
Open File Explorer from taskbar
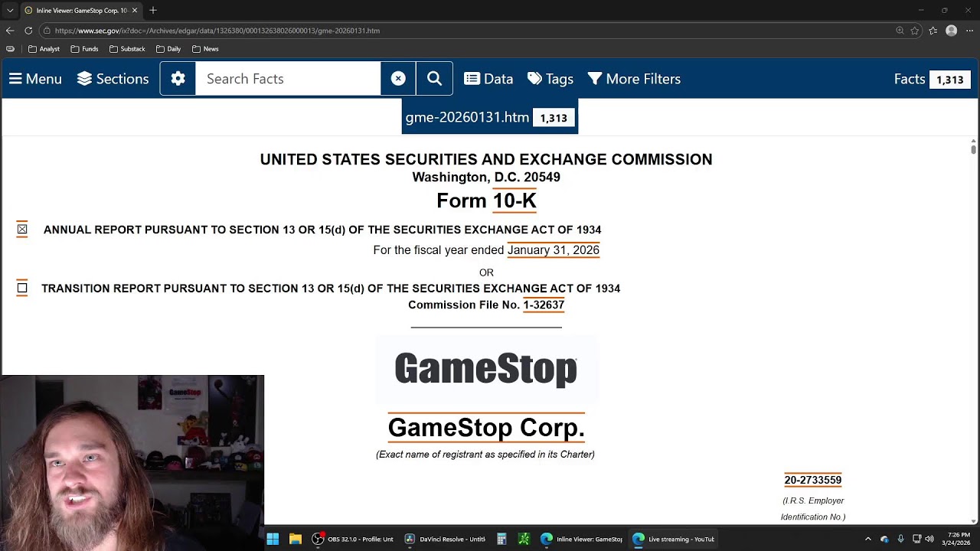coord(296,539)
